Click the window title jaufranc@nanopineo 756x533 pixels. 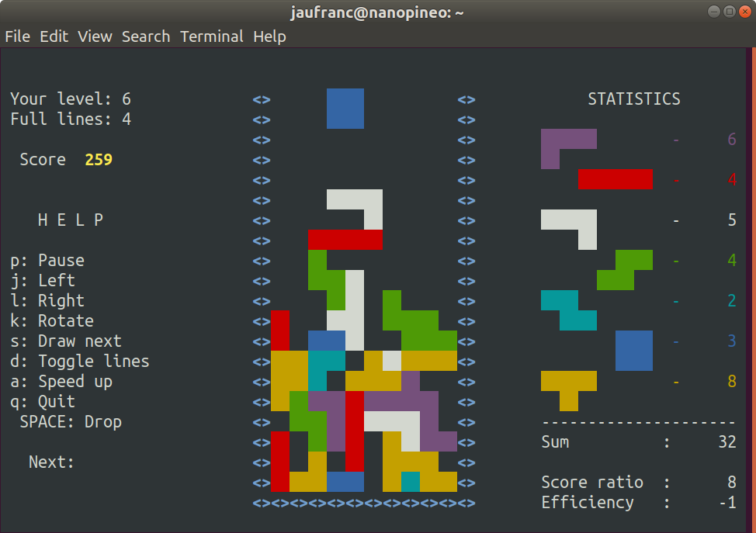[x=376, y=12]
